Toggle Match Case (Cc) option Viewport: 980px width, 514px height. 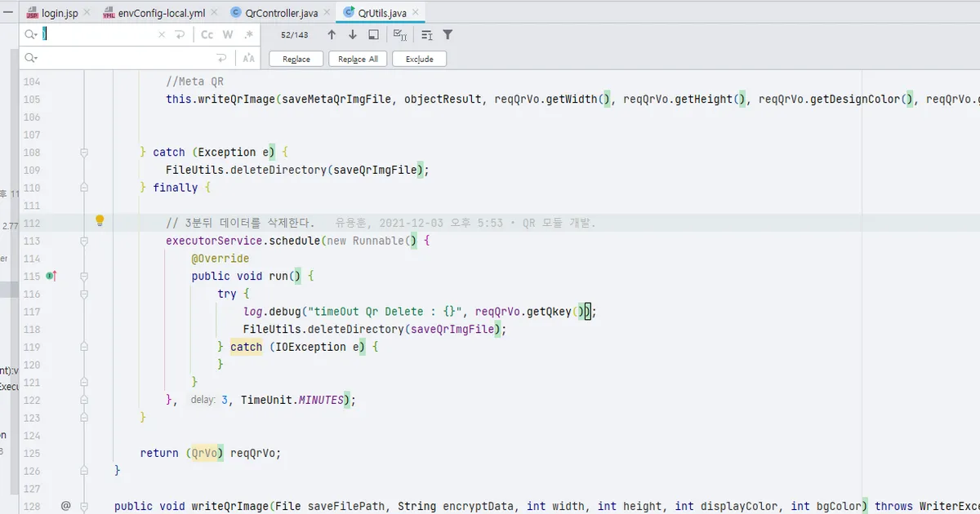[x=207, y=35]
